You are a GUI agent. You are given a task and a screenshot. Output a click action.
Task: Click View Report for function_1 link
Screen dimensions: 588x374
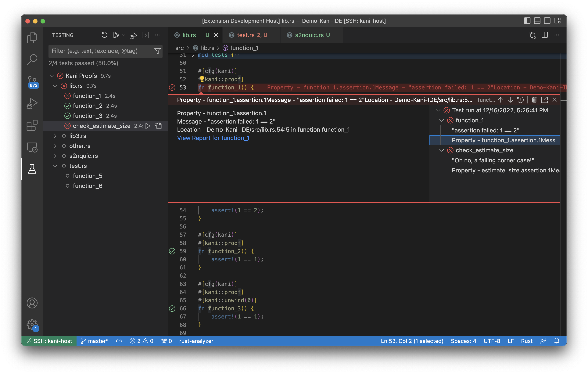(x=213, y=138)
